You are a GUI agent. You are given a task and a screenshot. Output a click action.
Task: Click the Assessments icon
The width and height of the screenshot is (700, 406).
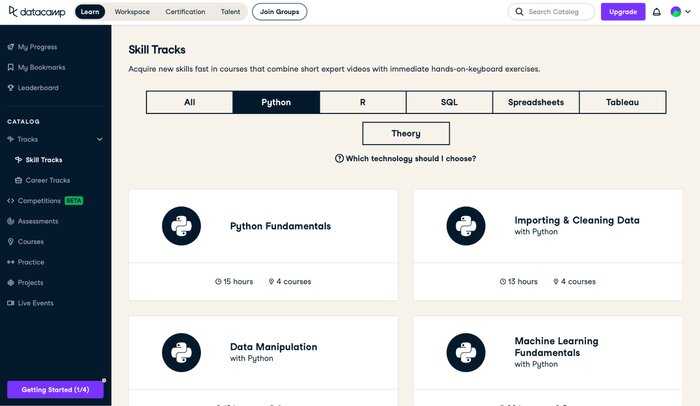point(11,221)
